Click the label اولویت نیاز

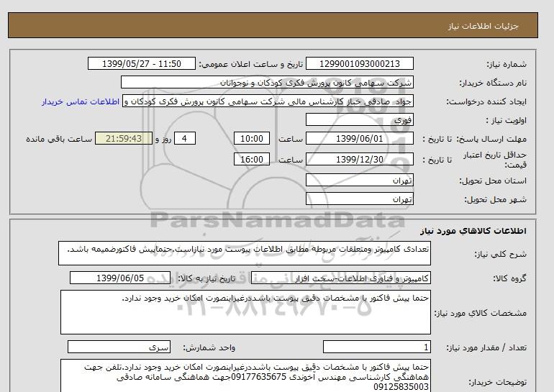coord(507,120)
